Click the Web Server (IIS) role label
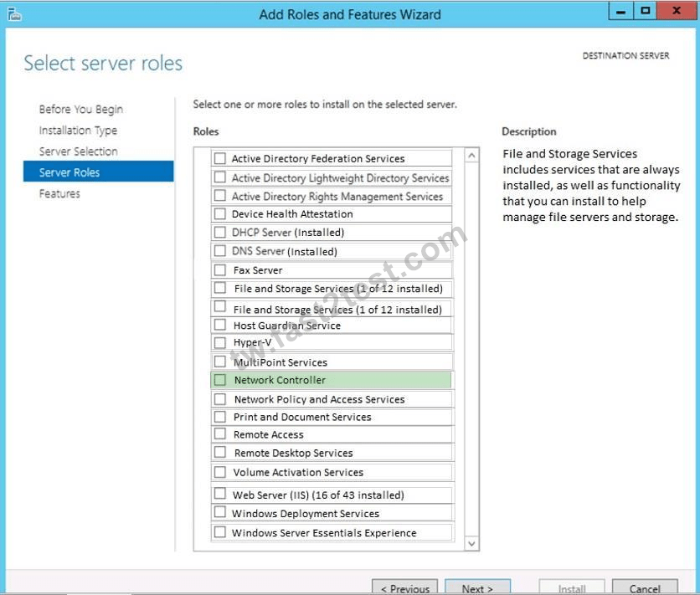Viewport: 700px width, 595px height. (318, 495)
